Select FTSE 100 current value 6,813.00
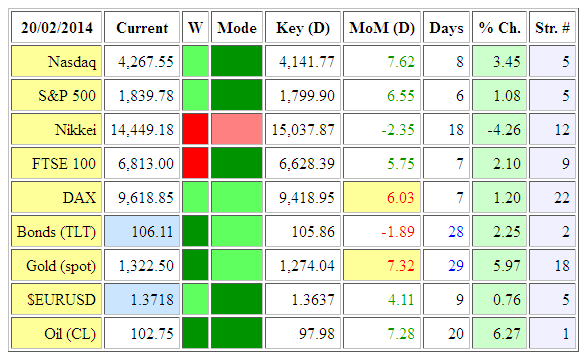 tap(142, 163)
